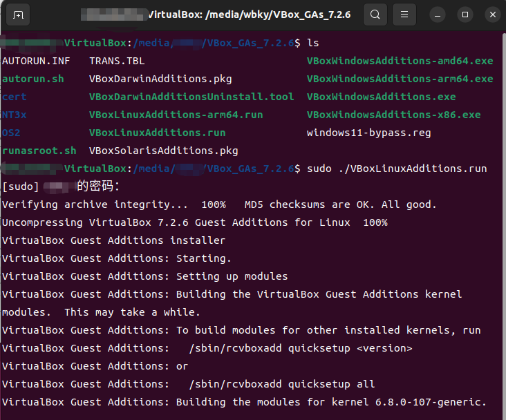Image resolution: width=506 pixels, height=420 pixels.
Task: Click the 'Verifying archive integrity...' text
Action: pos(95,204)
